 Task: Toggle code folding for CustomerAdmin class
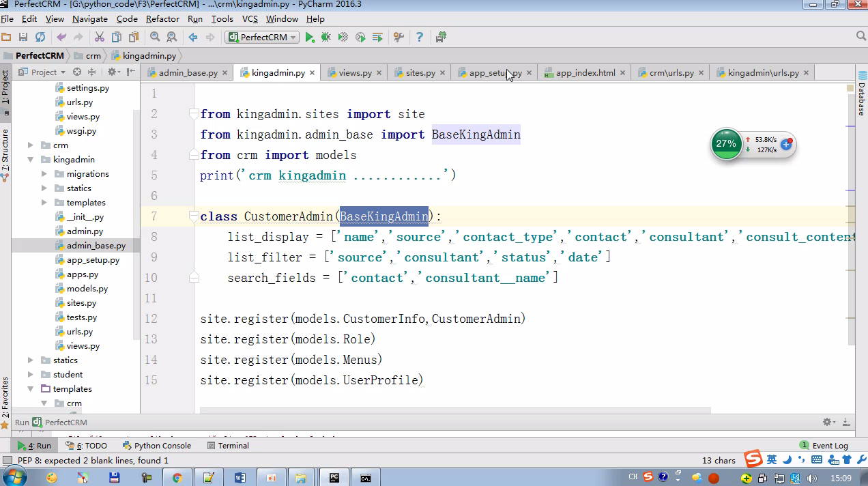click(x=194, y=216)
